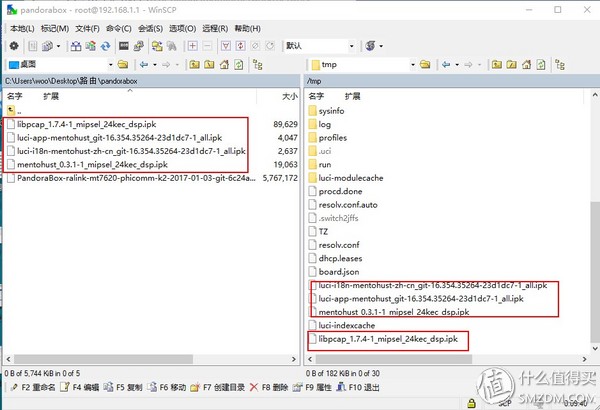The image size is (600, 410).
Task: Open the 标记(M) menu
Action: (x=55, y=29)
